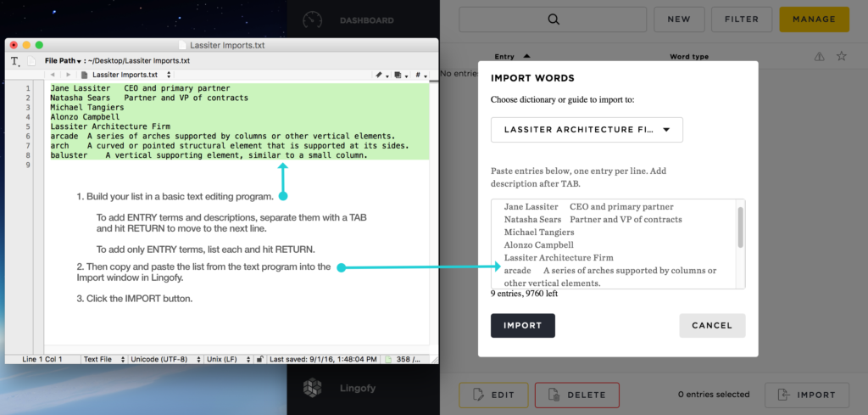Click the red DELETE button
Screen dimensions: 868x415
[576, 395]
